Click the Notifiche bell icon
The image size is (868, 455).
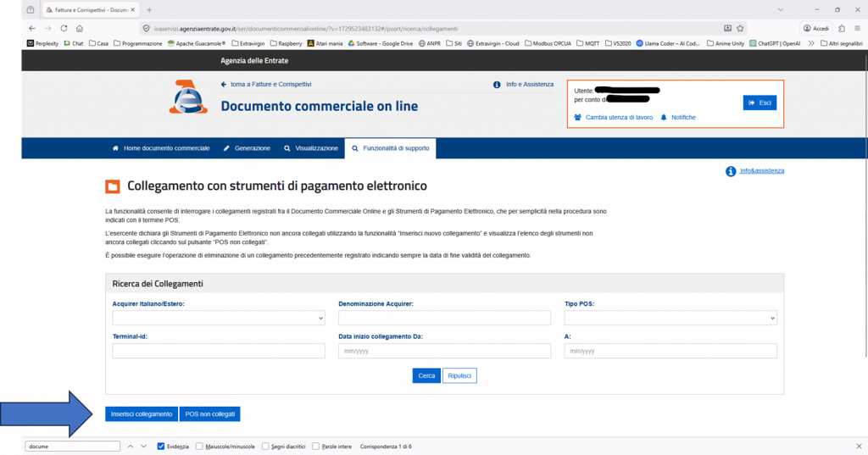click(x=664, y=117)
